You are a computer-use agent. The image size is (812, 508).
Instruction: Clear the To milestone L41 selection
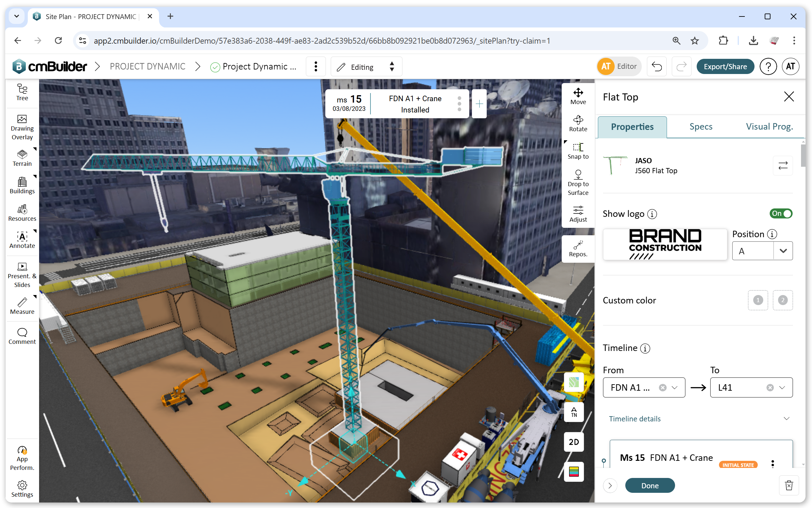[x=770, y=388]
